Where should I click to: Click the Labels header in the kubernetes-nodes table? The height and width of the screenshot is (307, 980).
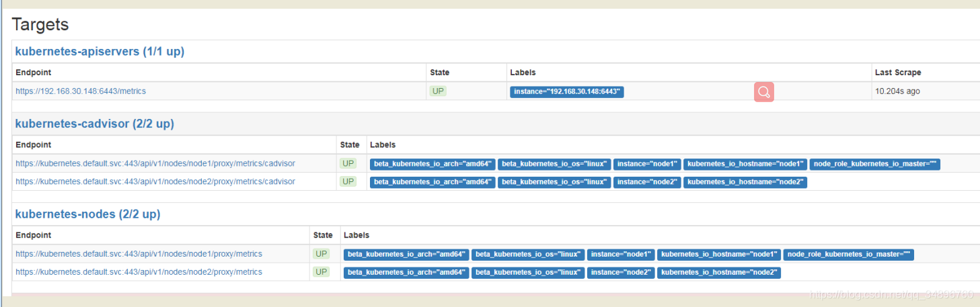point(356,235)
